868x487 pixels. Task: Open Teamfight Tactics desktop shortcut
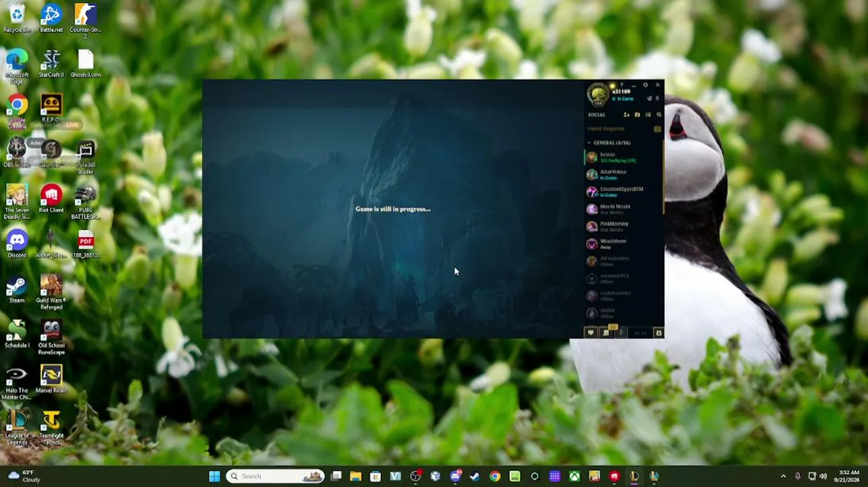51,427
